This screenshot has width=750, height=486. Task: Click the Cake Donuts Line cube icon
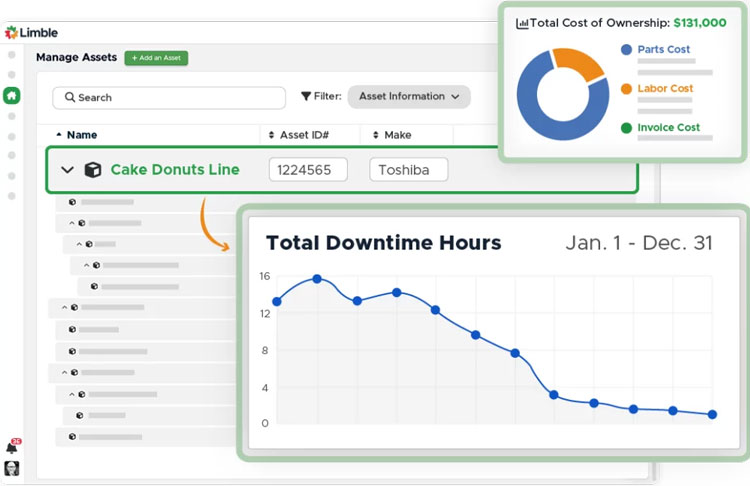click(x=93, y=170)
